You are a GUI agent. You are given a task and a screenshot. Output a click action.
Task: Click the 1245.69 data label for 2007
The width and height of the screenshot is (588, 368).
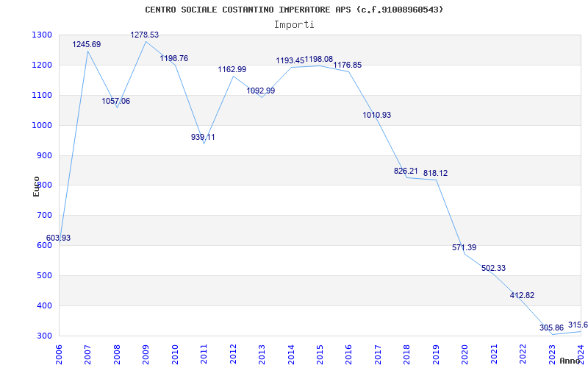coord(87,44)
